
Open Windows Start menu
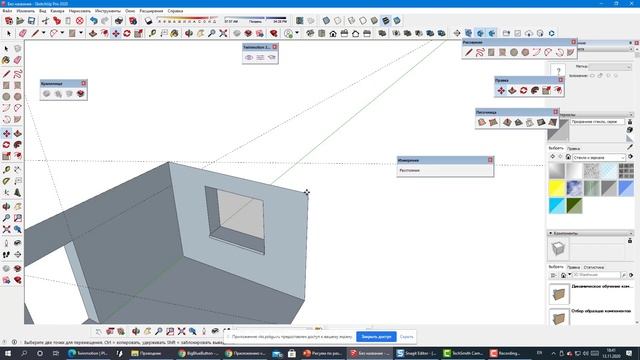point(7,353)
